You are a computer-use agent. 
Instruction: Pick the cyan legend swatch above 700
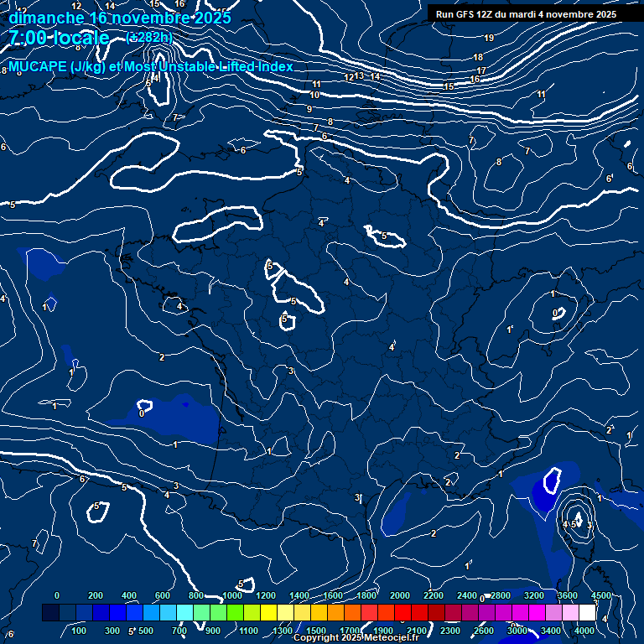[184, 612]
